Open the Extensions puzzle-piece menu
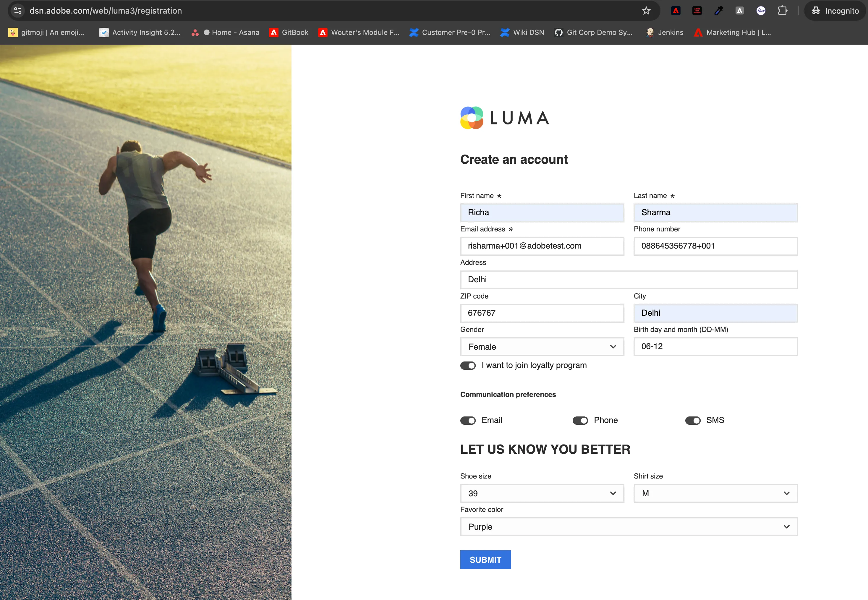Viewport: 868px width, 600px height. [782, 11]
